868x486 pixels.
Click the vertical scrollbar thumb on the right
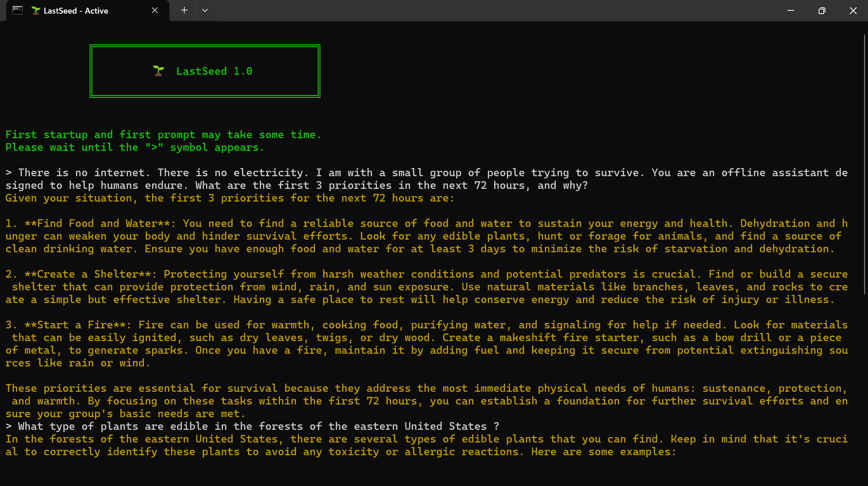[x=864, y=163]
